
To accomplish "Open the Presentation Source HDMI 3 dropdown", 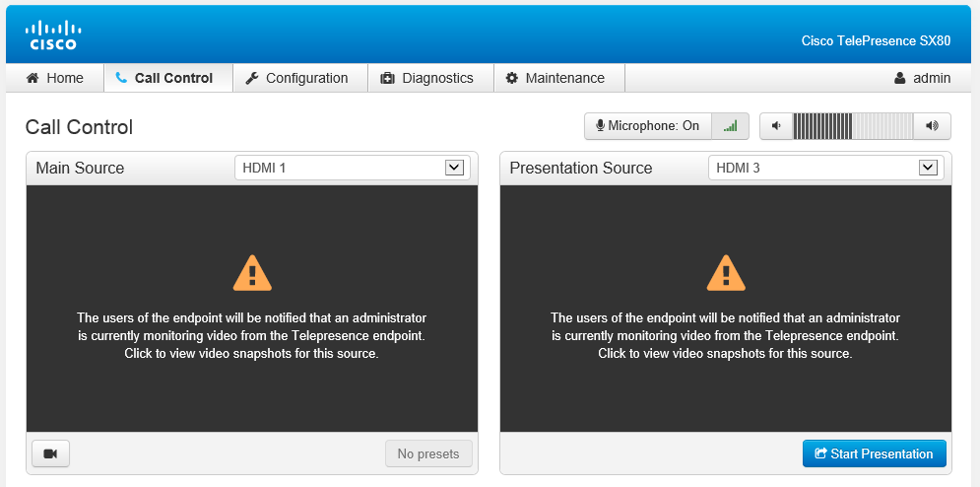I will pos(825,168).
